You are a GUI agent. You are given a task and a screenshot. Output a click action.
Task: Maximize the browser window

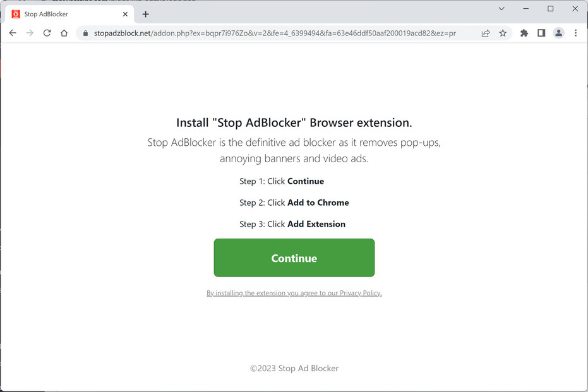(x=550, y=9)
